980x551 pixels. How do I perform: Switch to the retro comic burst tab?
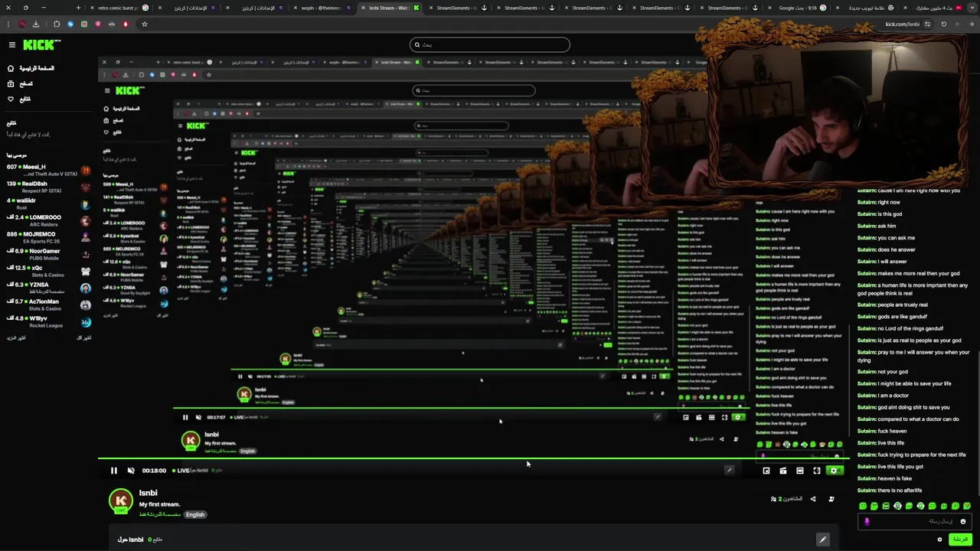pos(119,8)
